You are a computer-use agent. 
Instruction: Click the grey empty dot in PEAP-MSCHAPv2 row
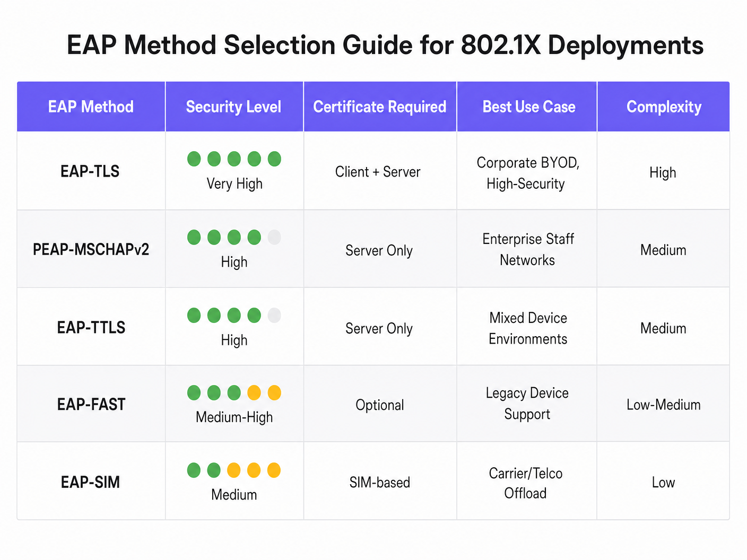274,237
